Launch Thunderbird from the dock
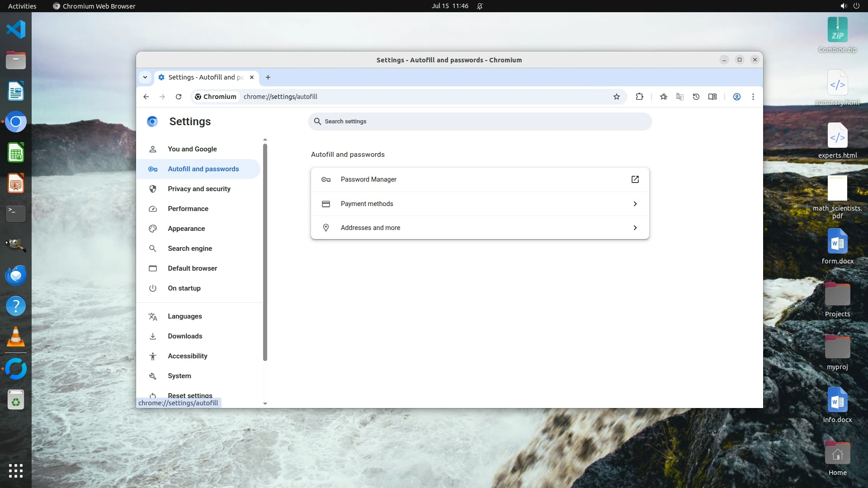Screen dimensions: 868x488 coord(16,275)
